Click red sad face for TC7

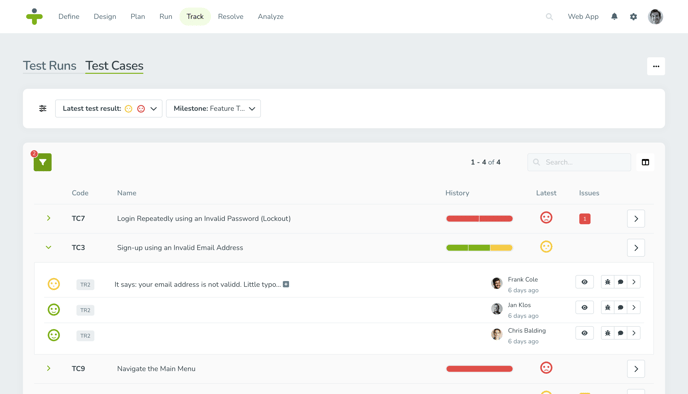pos(546,218)
